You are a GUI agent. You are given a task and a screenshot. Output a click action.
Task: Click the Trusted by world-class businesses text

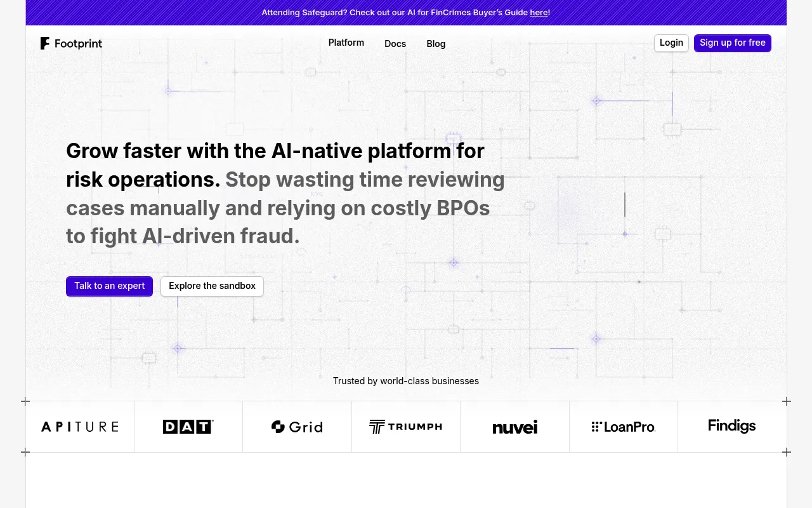pos(406,381)
